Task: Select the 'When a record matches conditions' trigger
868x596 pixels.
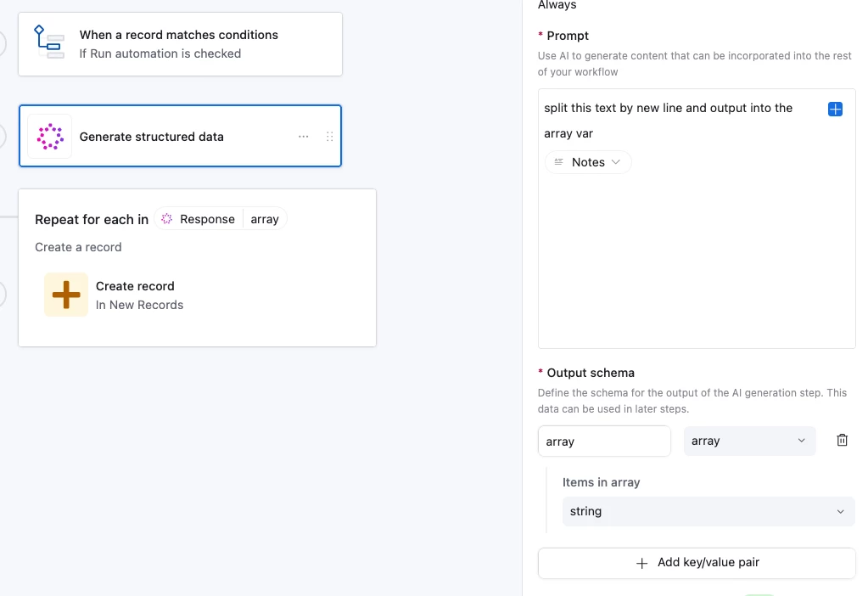Action: click(x=180, y=44)
